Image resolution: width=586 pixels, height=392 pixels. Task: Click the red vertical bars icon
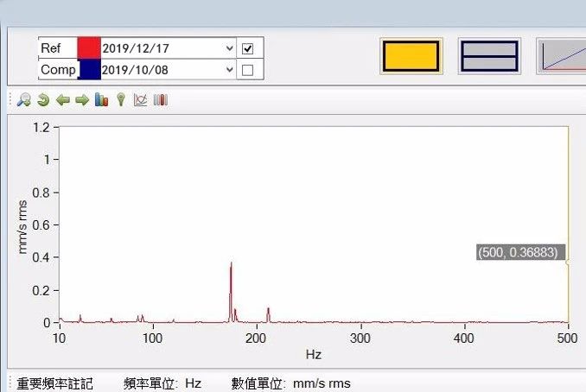pyautogui.click(x=161, y=100)
